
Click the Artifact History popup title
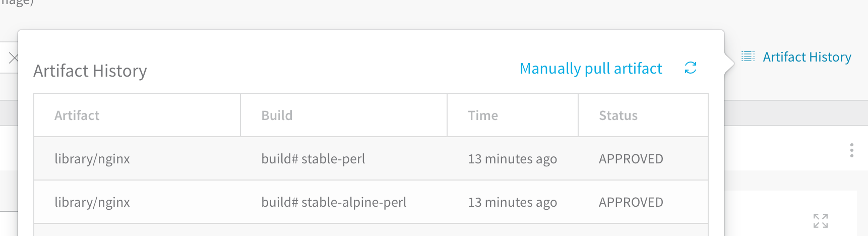[x=90, y=71]
